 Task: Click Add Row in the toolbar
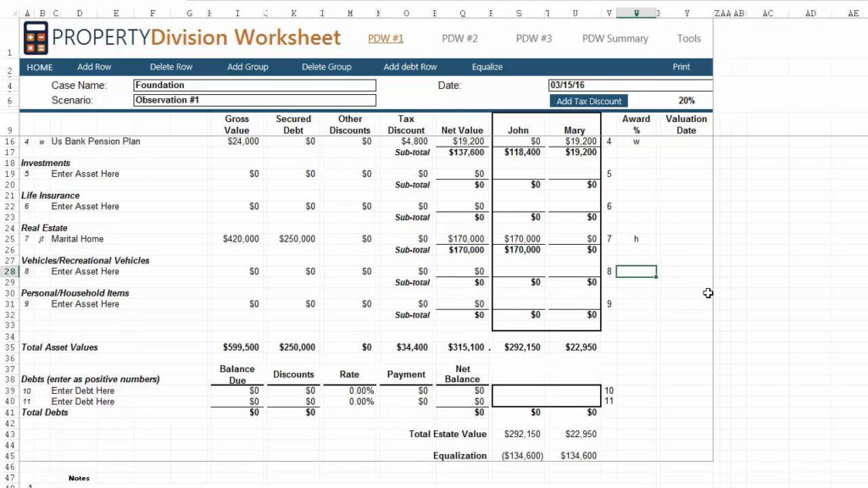pos(94,67)
